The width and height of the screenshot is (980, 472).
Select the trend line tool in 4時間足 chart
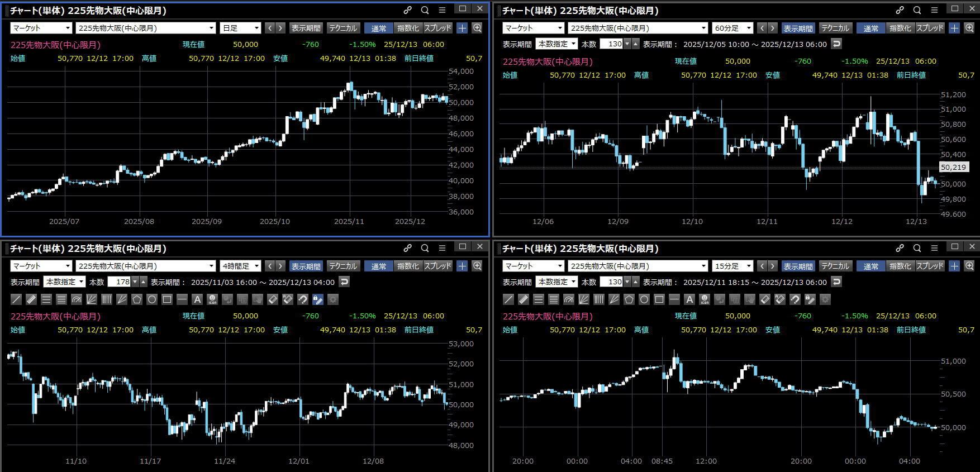pyautogui.click(x=16, y=299)
